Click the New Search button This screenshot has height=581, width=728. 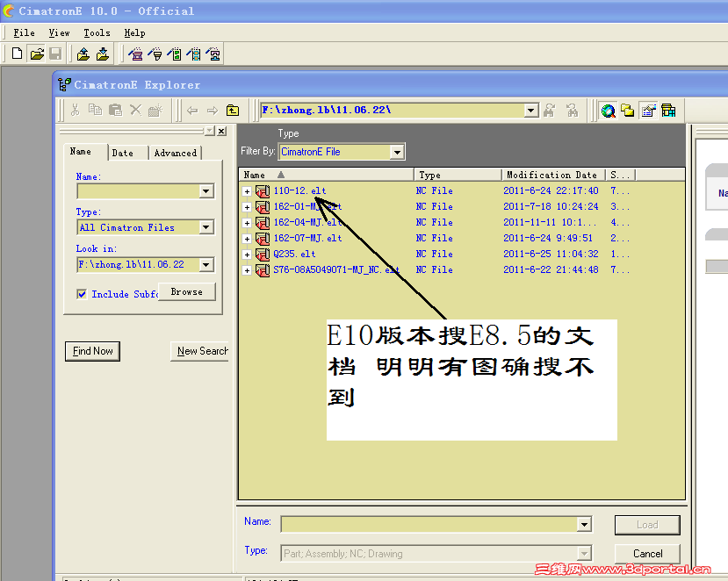point(200,351)
